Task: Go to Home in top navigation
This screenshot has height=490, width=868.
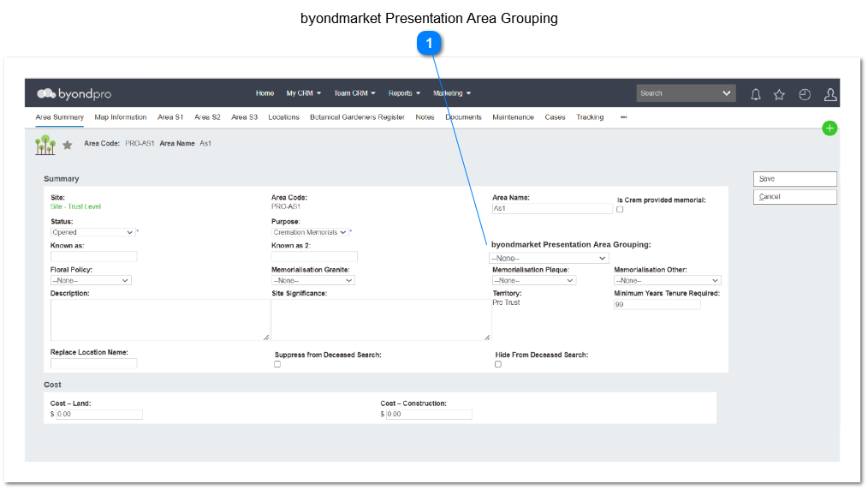Action: point(265,93)
